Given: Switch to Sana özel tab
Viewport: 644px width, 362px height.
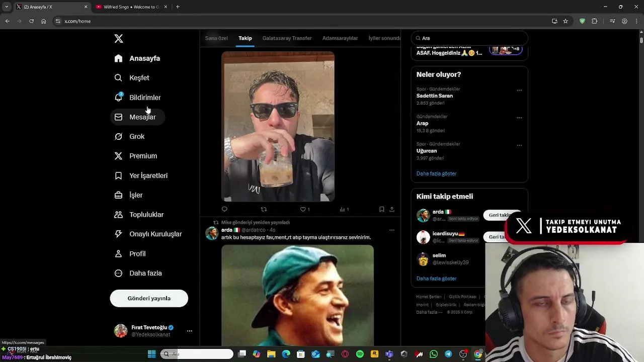Looking at the screenshot, I should (216, 38).
